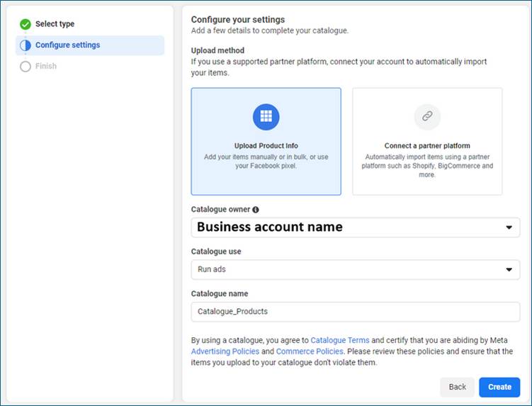Click the info icon beside Catalogue owner
The width and height of the screenshot is (532, 406).
(256, 210)
